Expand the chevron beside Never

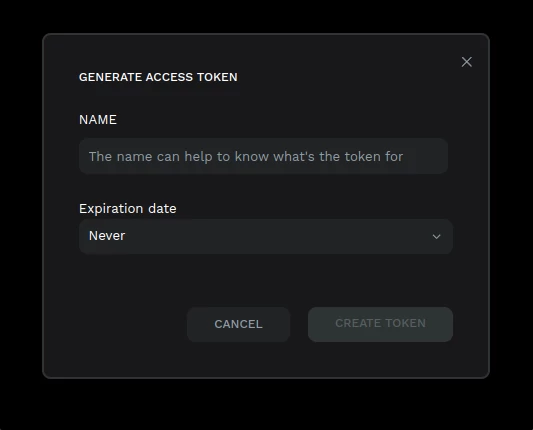436,236
